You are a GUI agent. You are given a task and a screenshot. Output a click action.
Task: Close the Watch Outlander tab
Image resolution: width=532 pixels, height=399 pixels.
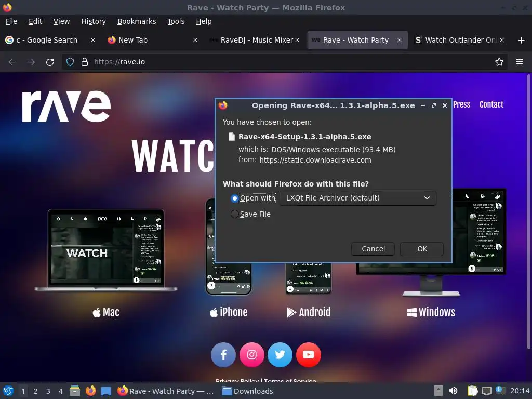(502, 40)
